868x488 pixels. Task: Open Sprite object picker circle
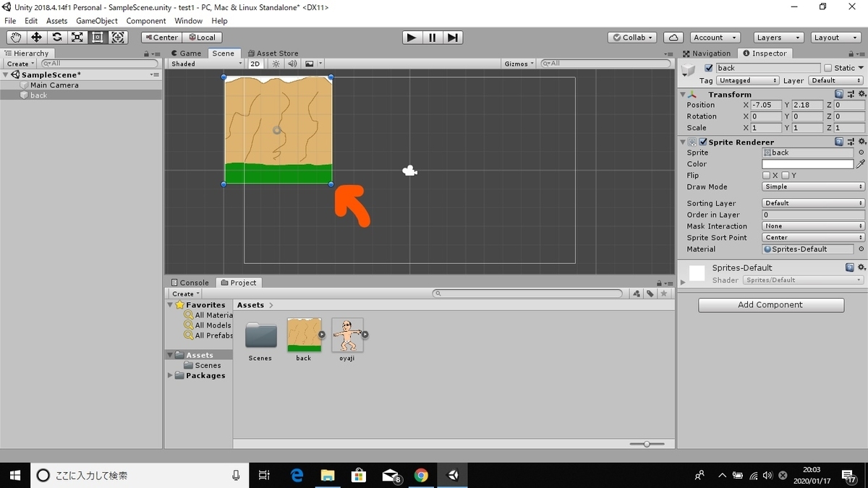(x=861, y=153)
